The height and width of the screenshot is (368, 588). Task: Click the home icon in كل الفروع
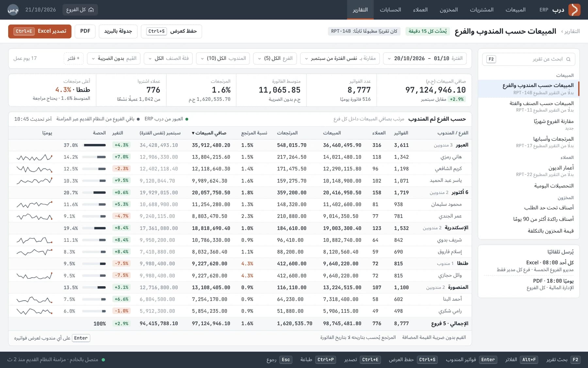click(x=91, y=10)
